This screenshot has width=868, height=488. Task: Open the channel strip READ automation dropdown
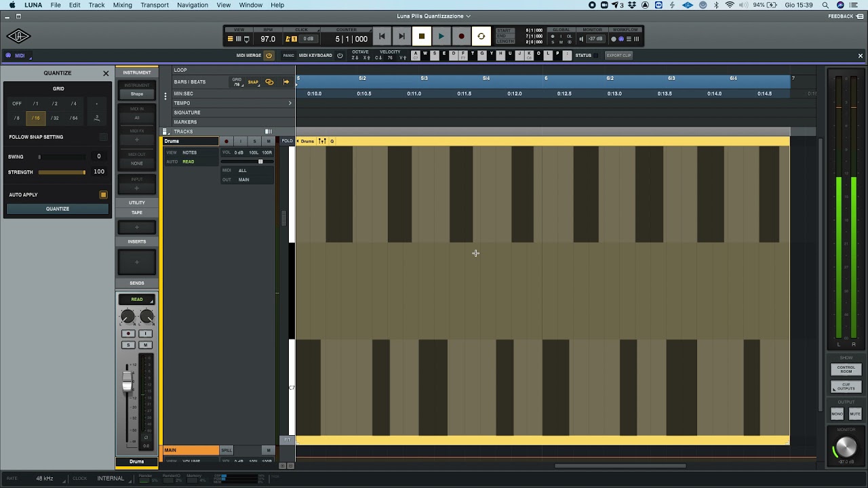coord(137,300)
